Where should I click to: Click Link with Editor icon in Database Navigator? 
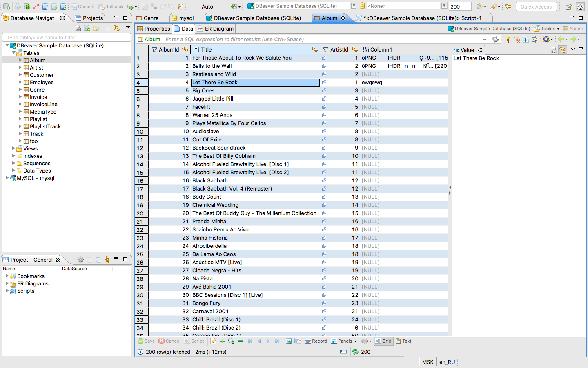[x=116, y=28]
